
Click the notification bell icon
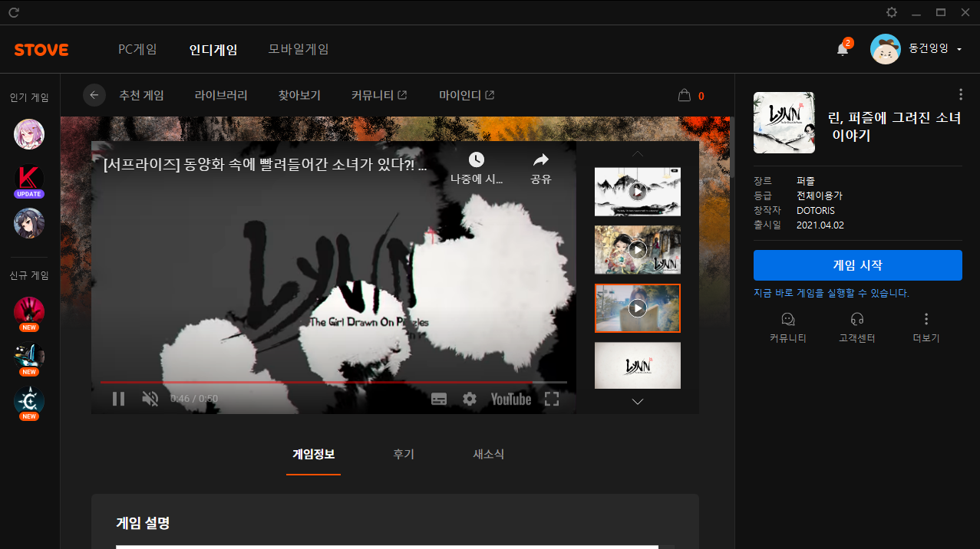[843, 50]
